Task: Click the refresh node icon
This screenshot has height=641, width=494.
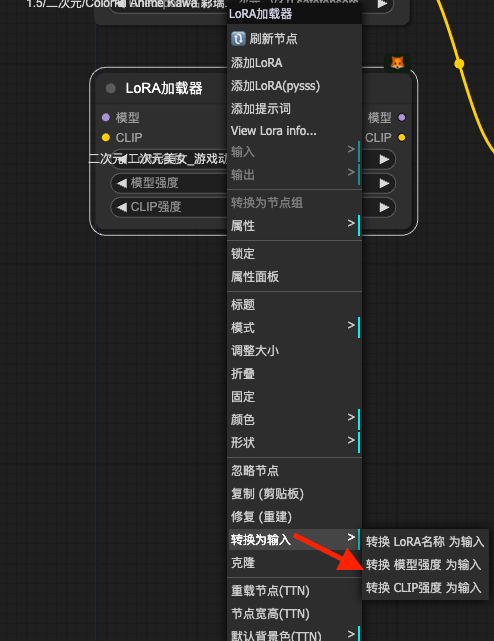Action: tap(238, 38)
